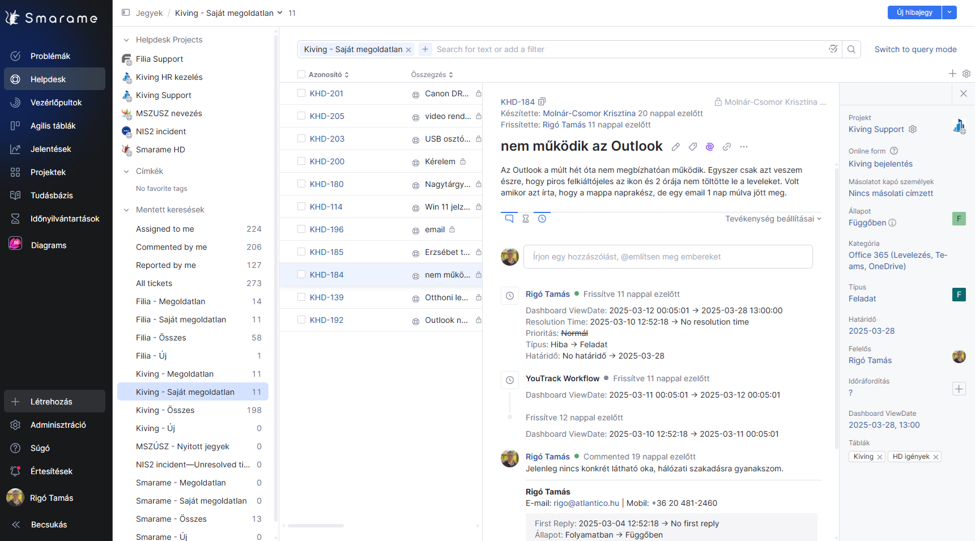
Task: Tick the checkbox for KHD-203
Action: pyautogui.click(x=301, y=139)
